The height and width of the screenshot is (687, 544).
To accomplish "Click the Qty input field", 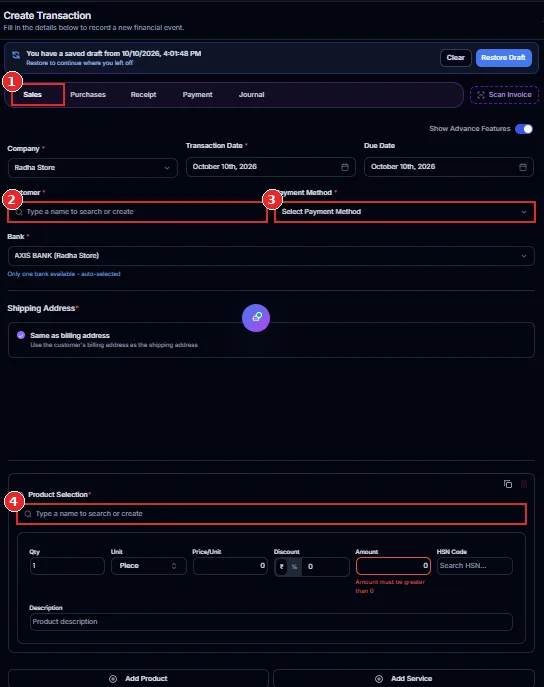I will (67, 566).
